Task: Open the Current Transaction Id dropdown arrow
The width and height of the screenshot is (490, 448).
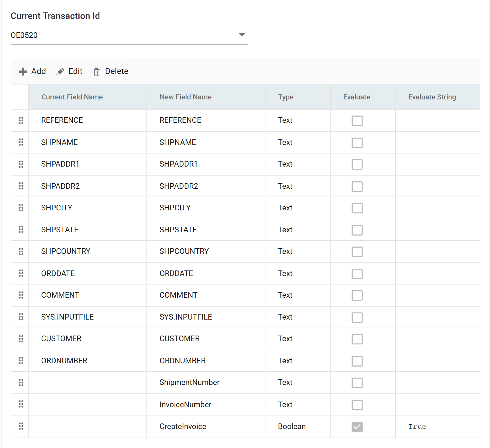Action: (242, 35)
